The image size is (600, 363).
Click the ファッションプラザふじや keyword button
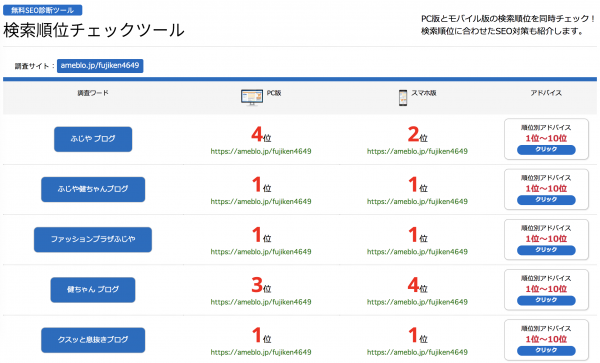pos(93,239)
